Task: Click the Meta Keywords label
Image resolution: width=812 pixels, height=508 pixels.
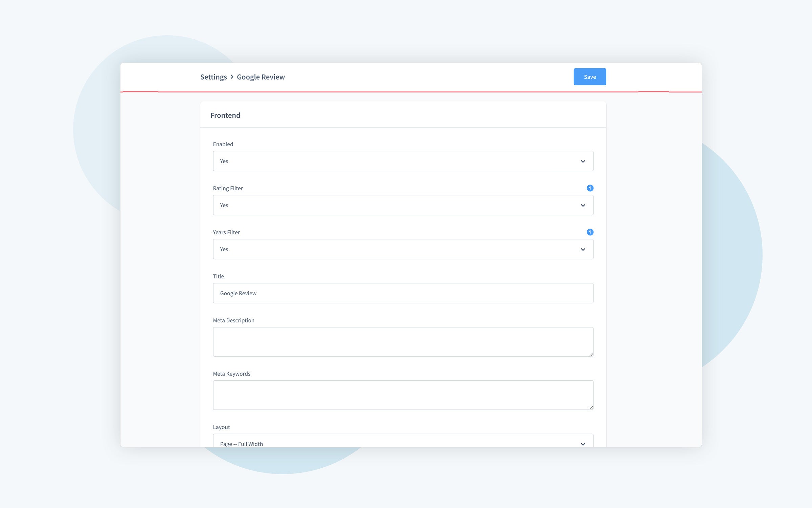Action: 231,374
